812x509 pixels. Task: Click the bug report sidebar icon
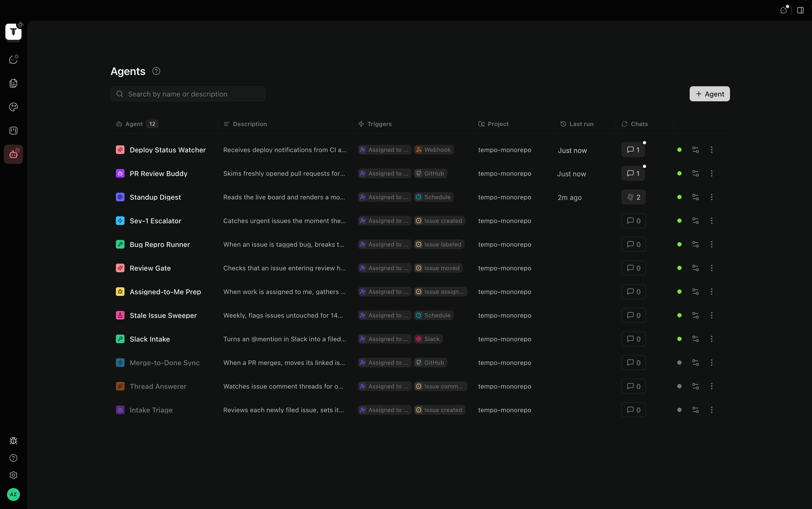click(x=13, y=441)
